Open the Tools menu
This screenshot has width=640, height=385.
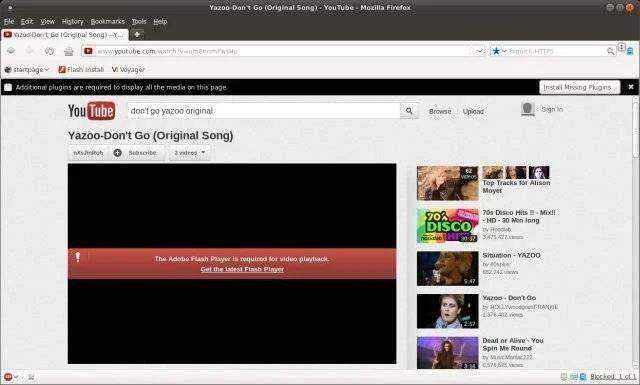(x=139, y=21)
